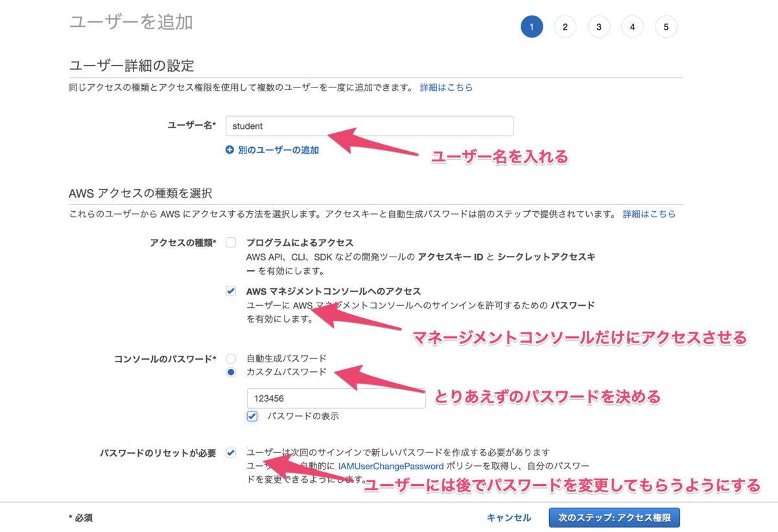Enable the プログラムによるアクセス checkbox
This screenshot has width=778, height=532.
click(231, 243)
